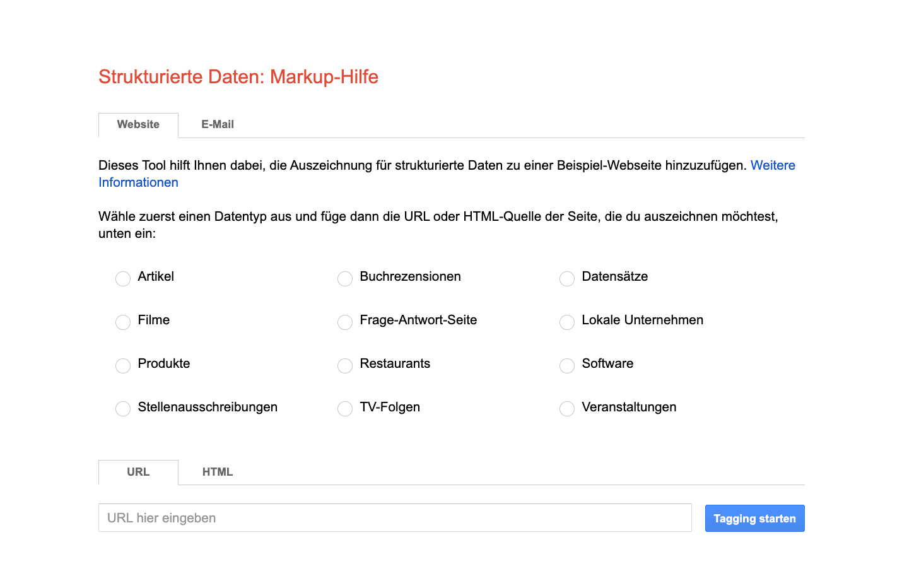Select the URL tab
This screenshot has height=588, width=902.
tap(138, 472)
